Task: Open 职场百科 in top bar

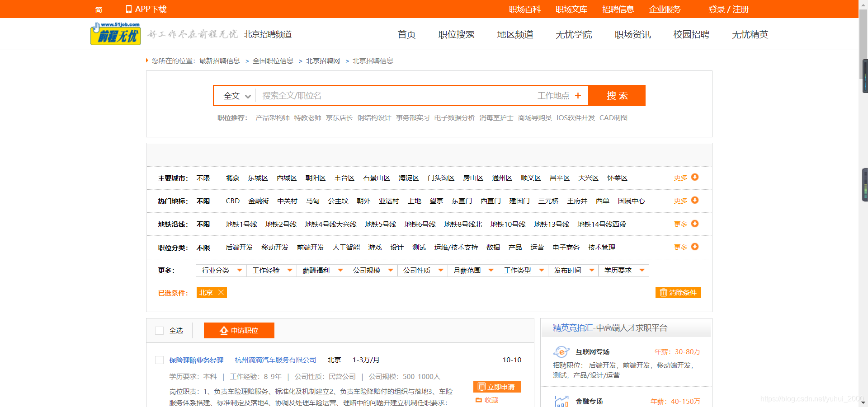Action: tap(524, 9)
